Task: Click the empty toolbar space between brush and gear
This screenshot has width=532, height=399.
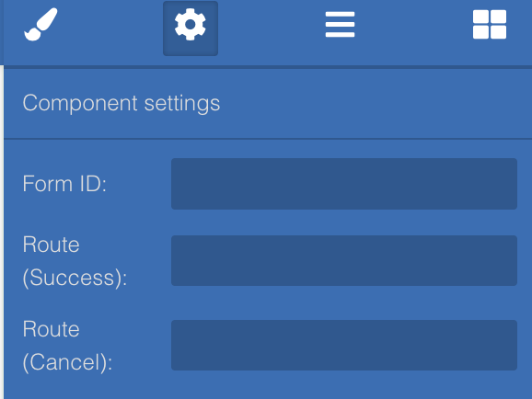Action: 110,28
